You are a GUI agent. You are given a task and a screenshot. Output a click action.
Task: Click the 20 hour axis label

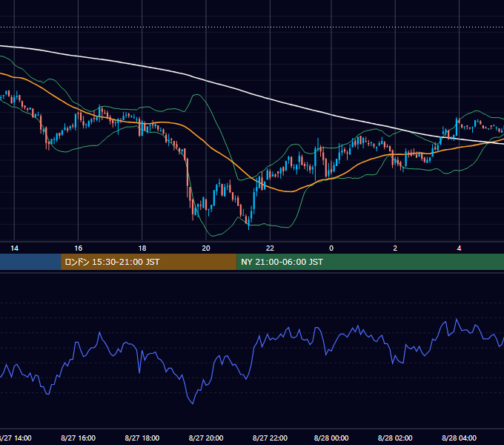(206, 248)
